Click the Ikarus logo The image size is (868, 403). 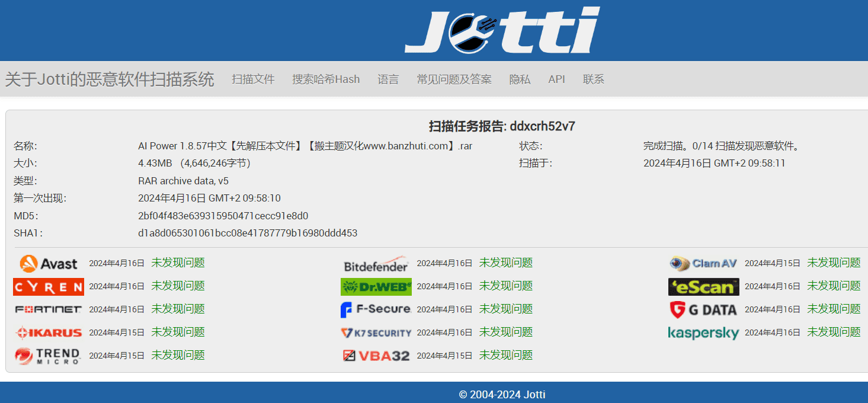49,332
